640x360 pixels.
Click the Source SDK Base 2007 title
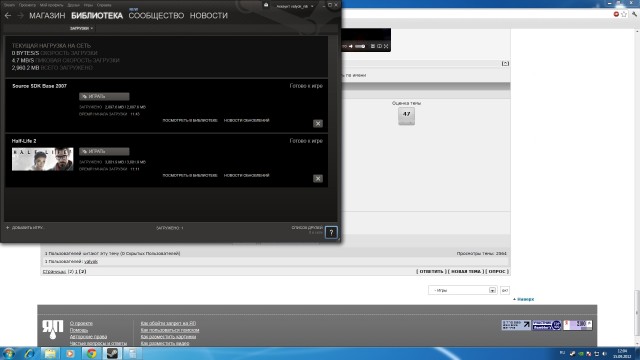(39, 86)
